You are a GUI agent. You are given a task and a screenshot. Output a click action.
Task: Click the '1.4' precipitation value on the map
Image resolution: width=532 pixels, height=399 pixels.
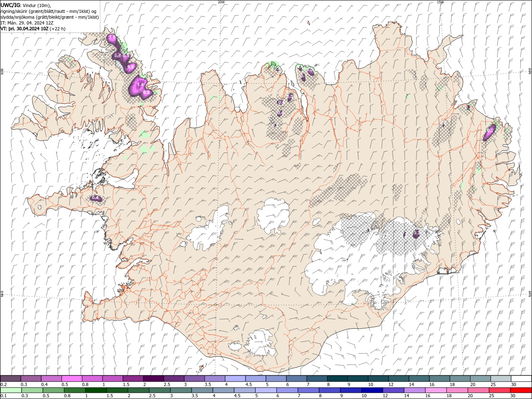point(140,84)
